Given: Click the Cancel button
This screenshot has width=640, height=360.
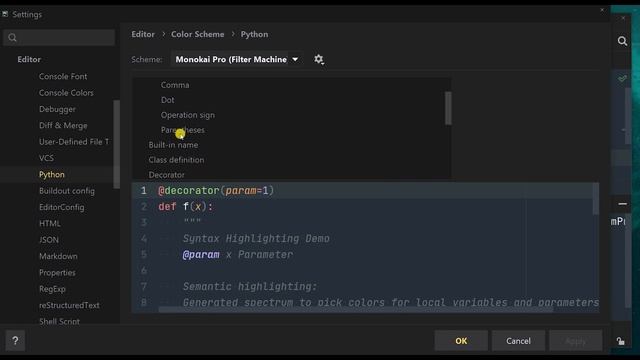Looking at the screenshot, I should pyautogui.click(x=518, y=341).
